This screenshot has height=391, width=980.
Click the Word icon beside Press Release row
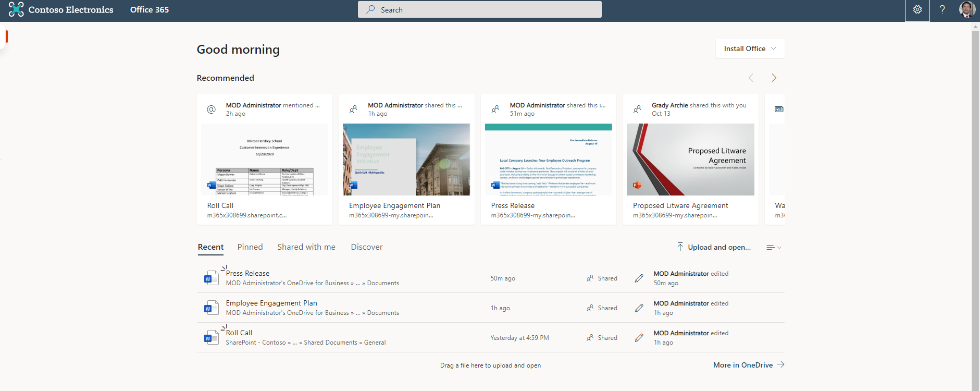coord(211,277)
